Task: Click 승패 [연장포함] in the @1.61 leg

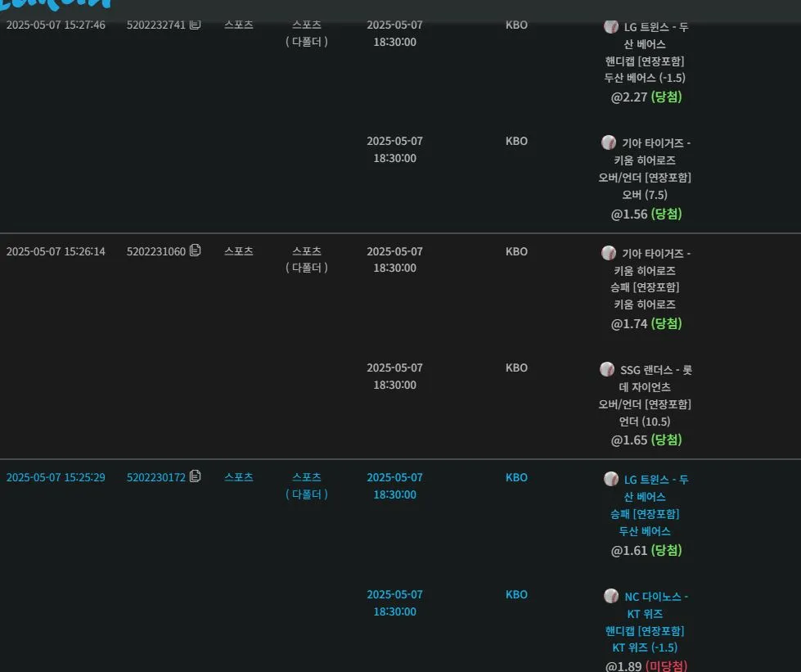Action: point(645,513)
